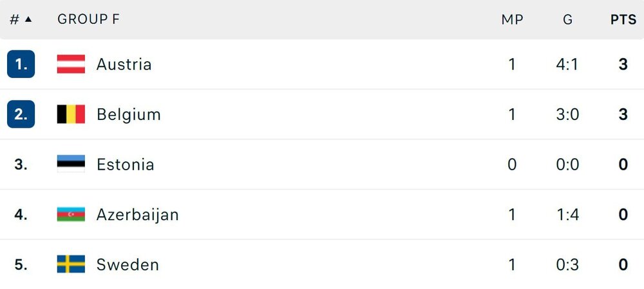Click the Azerbaijan flag icon
This screenshot has width=644, height=289.
71,214
